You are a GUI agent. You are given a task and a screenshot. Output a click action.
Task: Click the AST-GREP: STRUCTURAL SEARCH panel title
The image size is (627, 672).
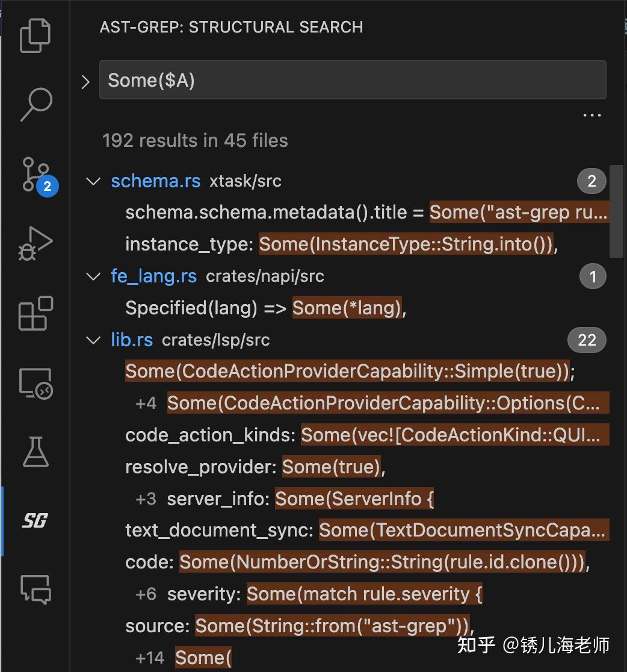pos(231,27)
